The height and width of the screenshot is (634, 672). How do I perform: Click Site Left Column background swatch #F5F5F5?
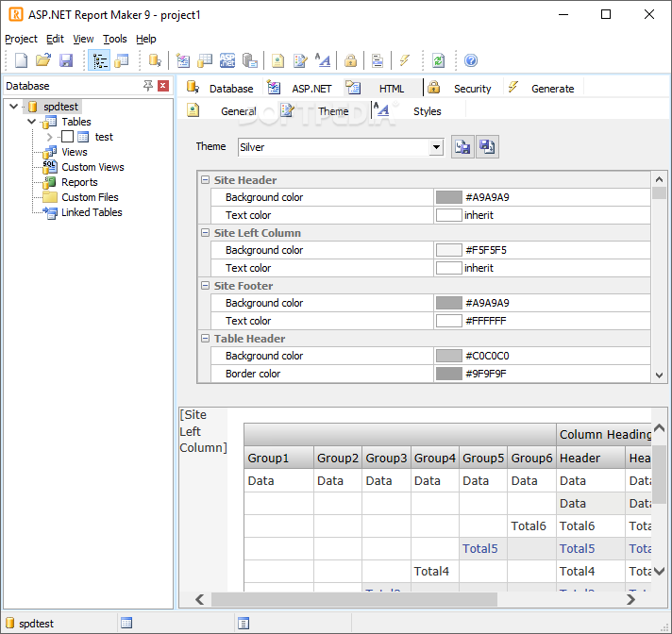click(x=448, y=250)
